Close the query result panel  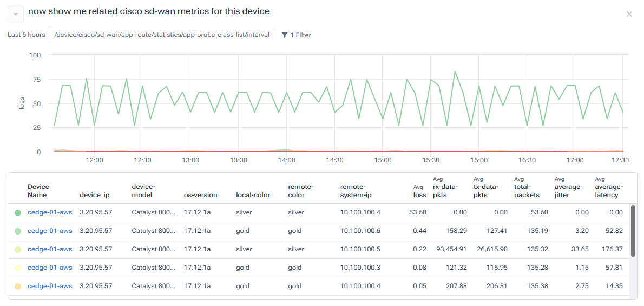(629, 15)
